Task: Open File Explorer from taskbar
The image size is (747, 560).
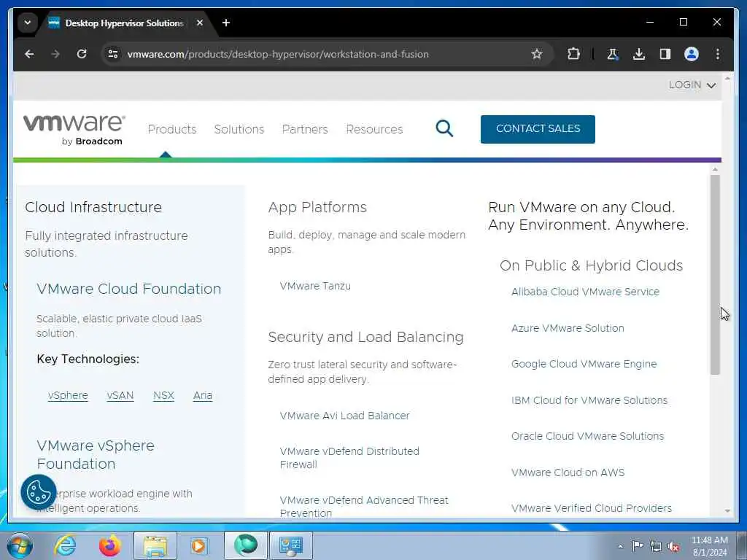Action: coord(155,545)
